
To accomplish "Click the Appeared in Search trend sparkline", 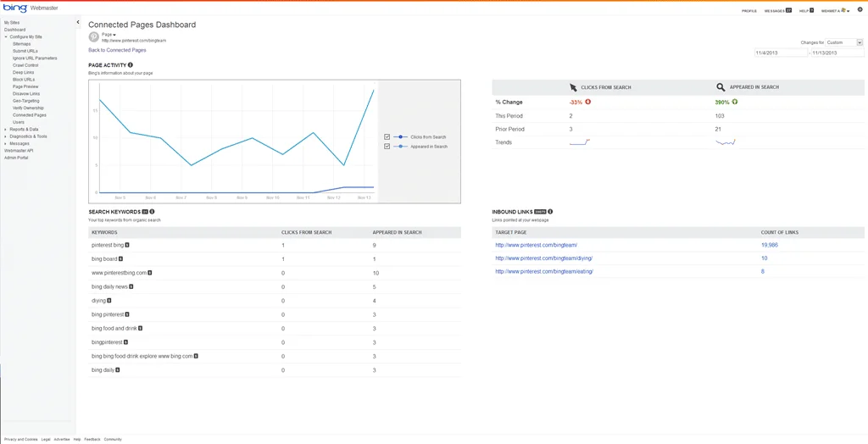I will 726,142.
